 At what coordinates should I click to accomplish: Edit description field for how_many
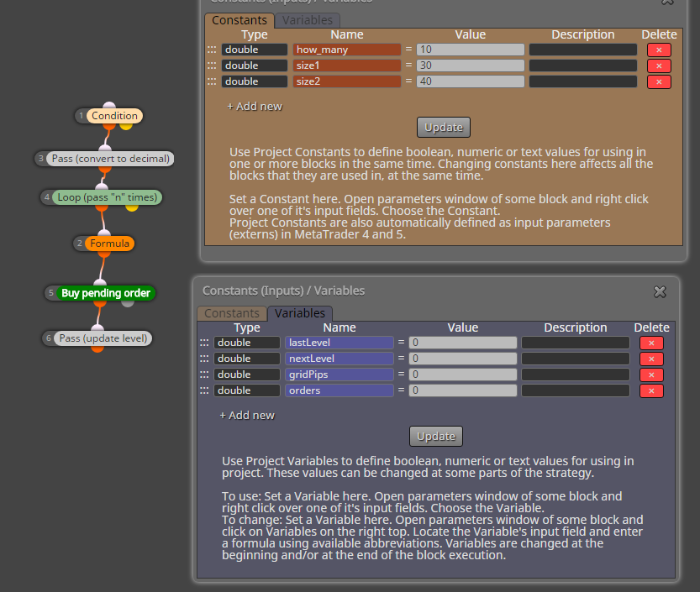(583, 50)
